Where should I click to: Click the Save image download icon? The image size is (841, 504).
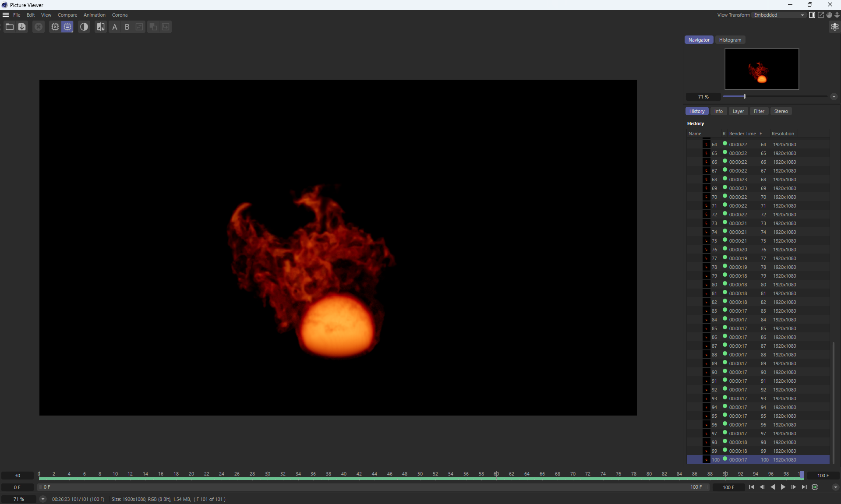pos(22,27)
